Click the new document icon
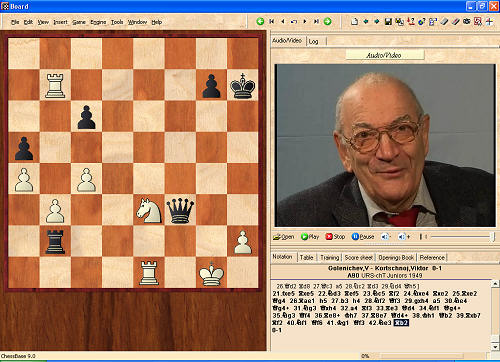Viewport: 500px width, 362px height. pyautogui.click(x=355, y=22)
